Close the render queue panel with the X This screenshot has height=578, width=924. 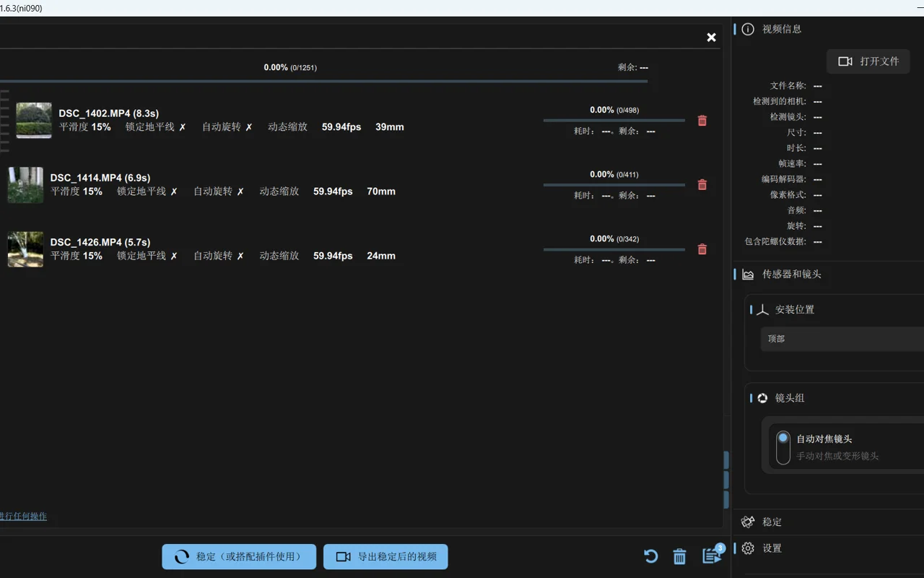point(711,38)
